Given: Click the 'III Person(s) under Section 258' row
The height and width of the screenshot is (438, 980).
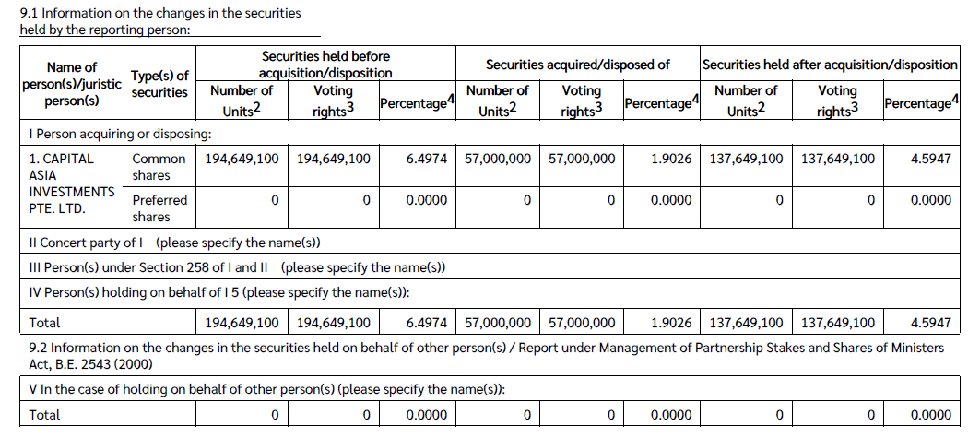Looking at the screenshot, I should [x=237, y=268].
